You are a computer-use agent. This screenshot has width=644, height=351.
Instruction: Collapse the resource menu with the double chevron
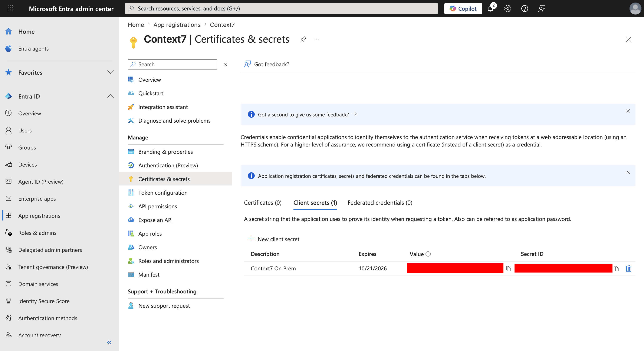(225, 64)
